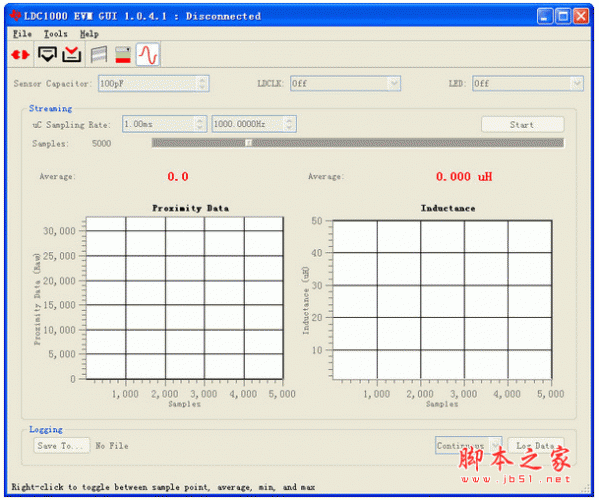Open the Help menu

(89, 34)
